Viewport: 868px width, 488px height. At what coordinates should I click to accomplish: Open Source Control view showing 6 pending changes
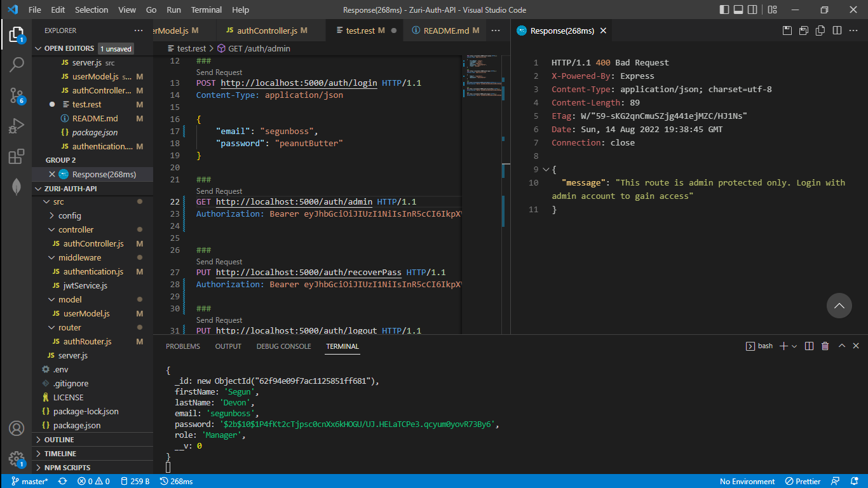16,95
